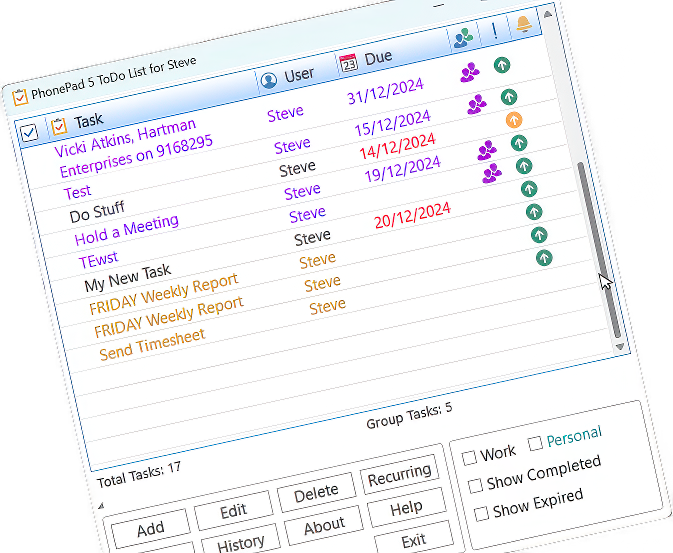The image size is (673, 553).
Task: Click the red due date 14/12/2024
Action: [397, 146]
